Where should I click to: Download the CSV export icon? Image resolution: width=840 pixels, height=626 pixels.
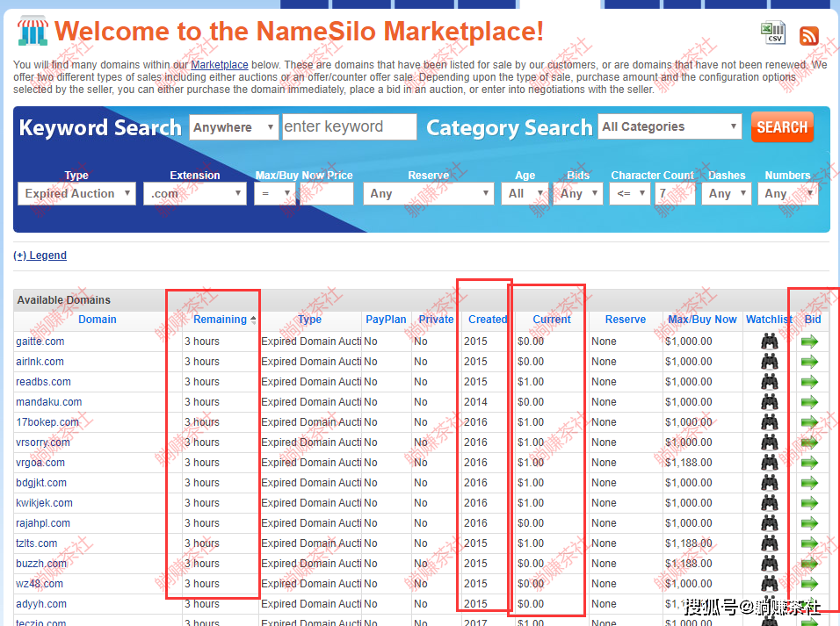[x=773, y=33]
